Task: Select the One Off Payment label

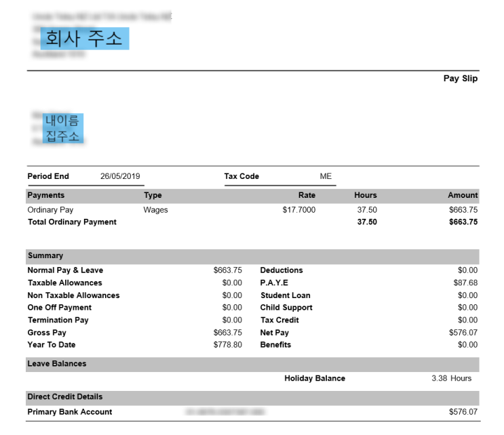Action: tap(60, 308)
